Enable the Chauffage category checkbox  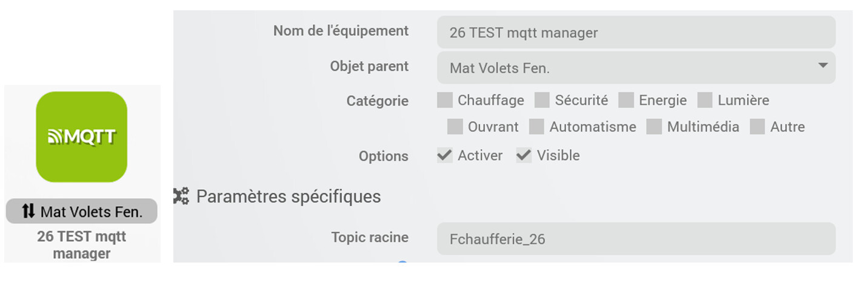point(445,100)
